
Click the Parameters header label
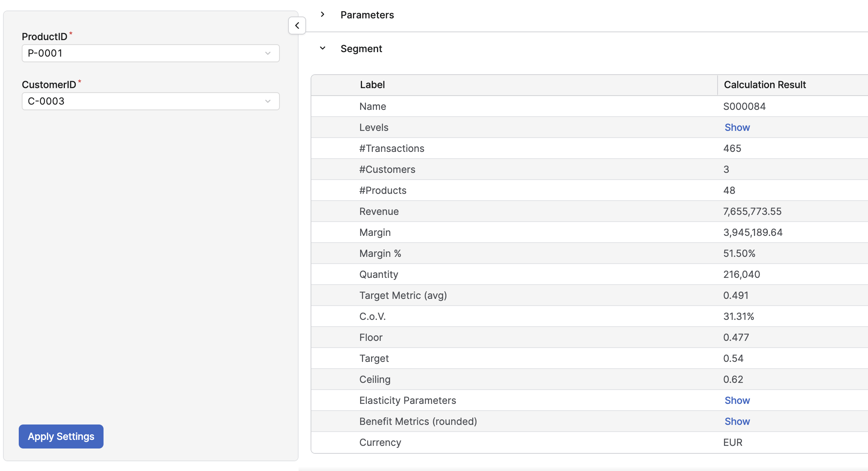367,15
